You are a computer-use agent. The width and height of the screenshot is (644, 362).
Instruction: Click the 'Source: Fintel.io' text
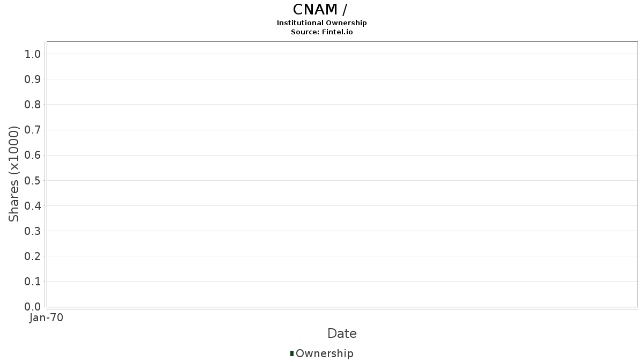[322, 32]
